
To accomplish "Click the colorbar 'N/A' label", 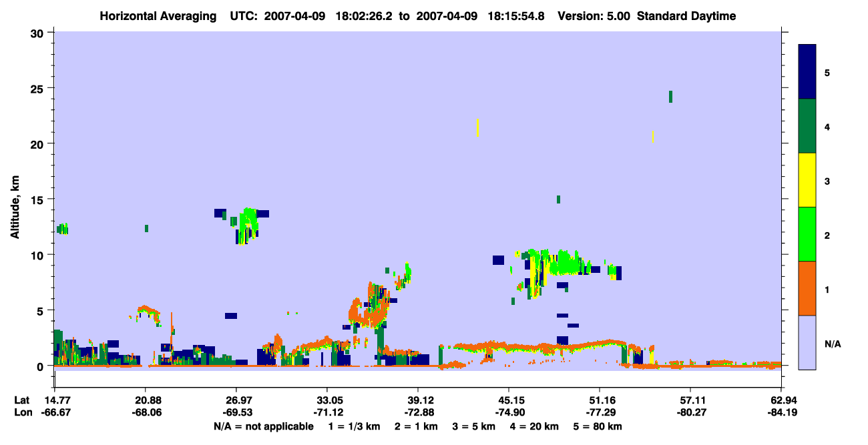I will [x=833, y=344].
